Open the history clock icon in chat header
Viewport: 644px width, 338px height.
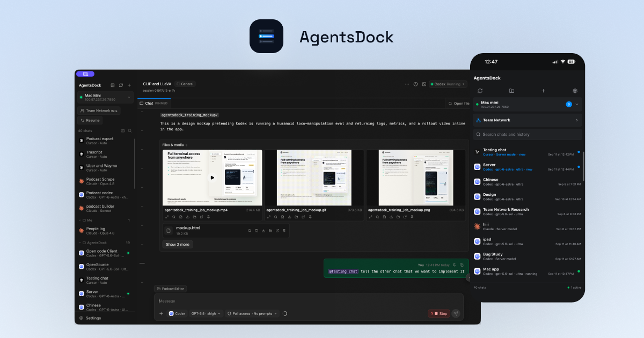[415, 84]
